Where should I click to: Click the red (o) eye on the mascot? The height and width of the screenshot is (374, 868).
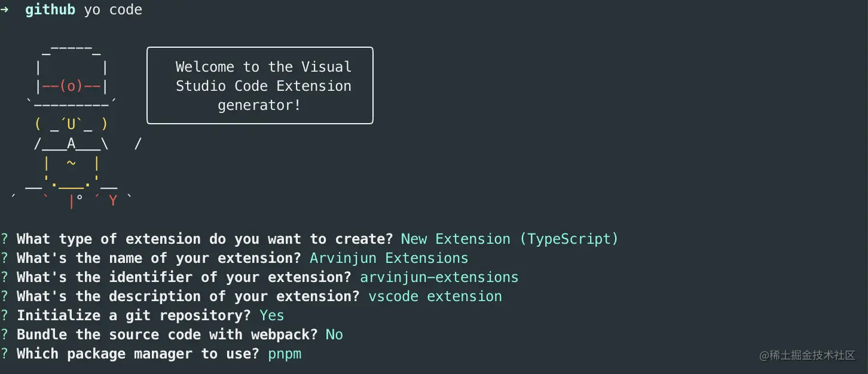(x=71, y=86)
